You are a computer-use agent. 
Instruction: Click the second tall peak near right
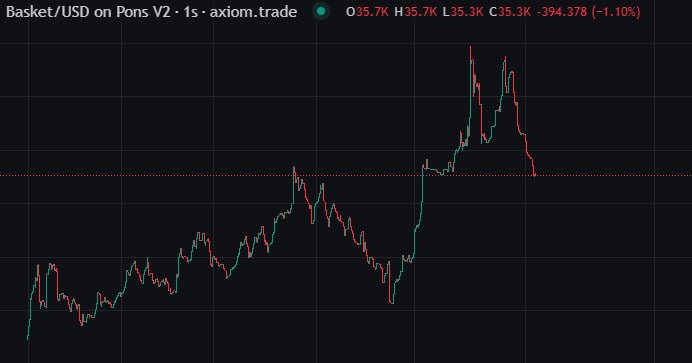pyautogui.click(x=505, y=58)
